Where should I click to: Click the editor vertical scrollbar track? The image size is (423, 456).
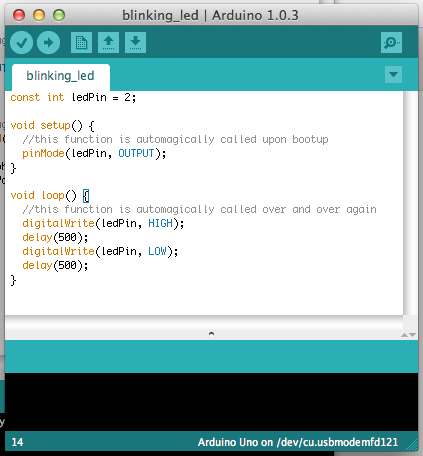(410, 203)
